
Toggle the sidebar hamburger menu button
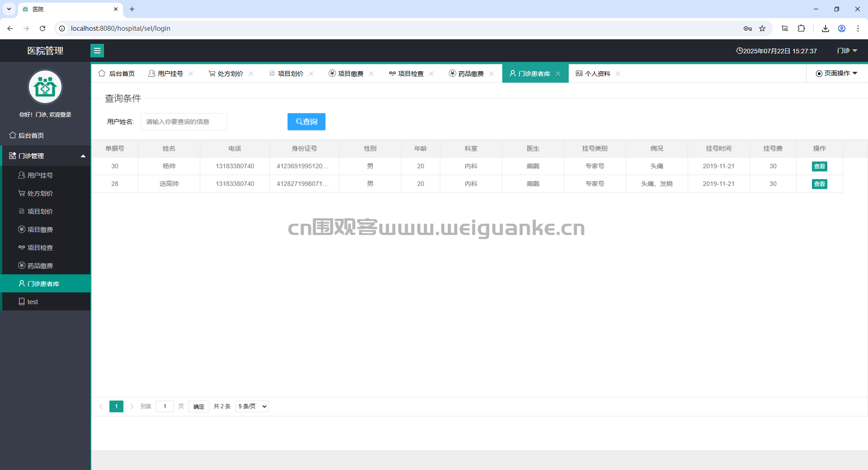click(x=97, y=51)
